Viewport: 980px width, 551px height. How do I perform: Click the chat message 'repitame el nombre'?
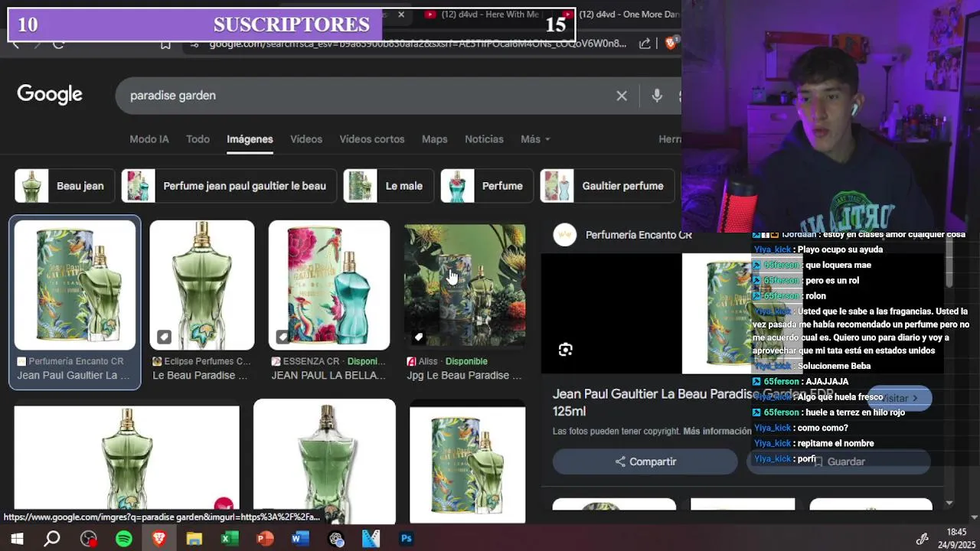836,443
